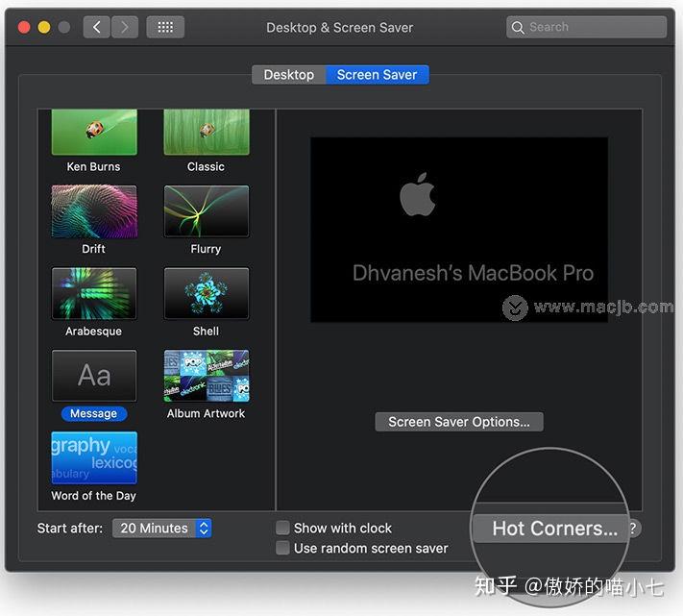This screenshot has height=616, width=683.
Task: Click the magnifying glass search icon
Action: tap(518, 28)
